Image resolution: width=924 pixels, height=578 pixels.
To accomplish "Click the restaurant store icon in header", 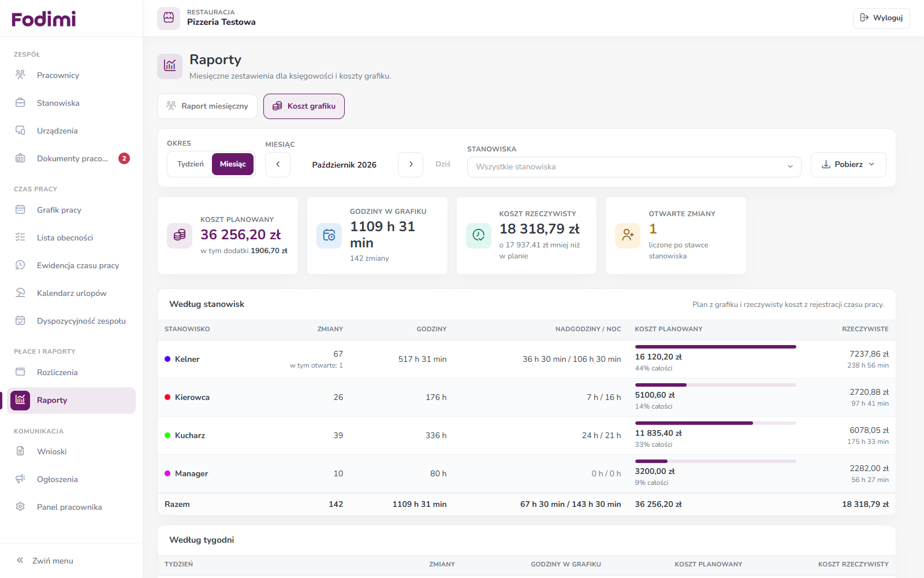I will tap(169, 18).
